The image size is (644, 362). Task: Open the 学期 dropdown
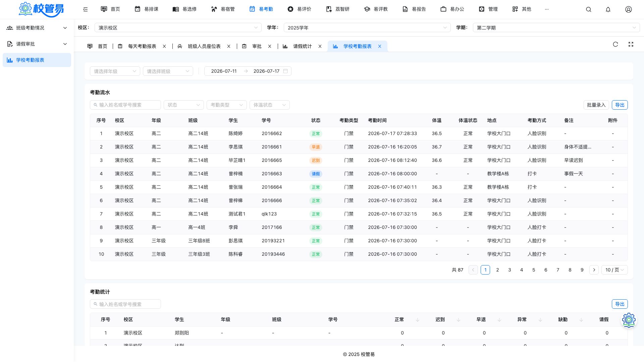(x=556, y=28)
